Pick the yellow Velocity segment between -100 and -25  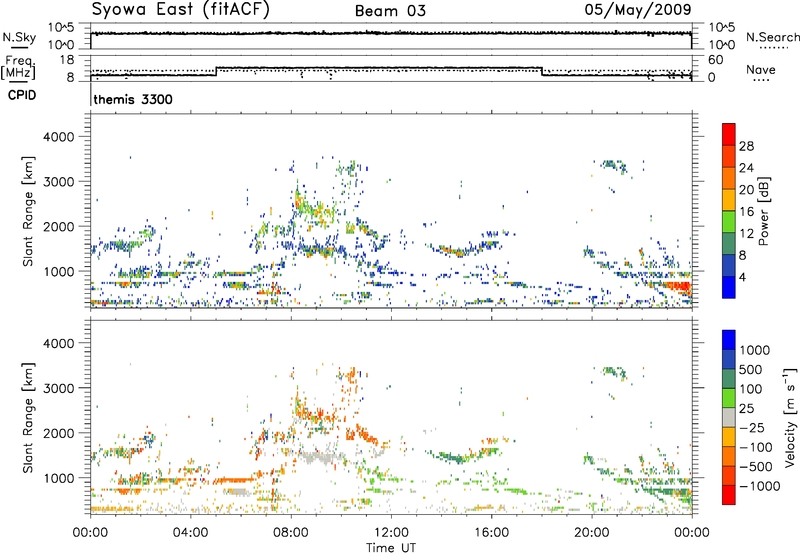click(x=729, y=437)
